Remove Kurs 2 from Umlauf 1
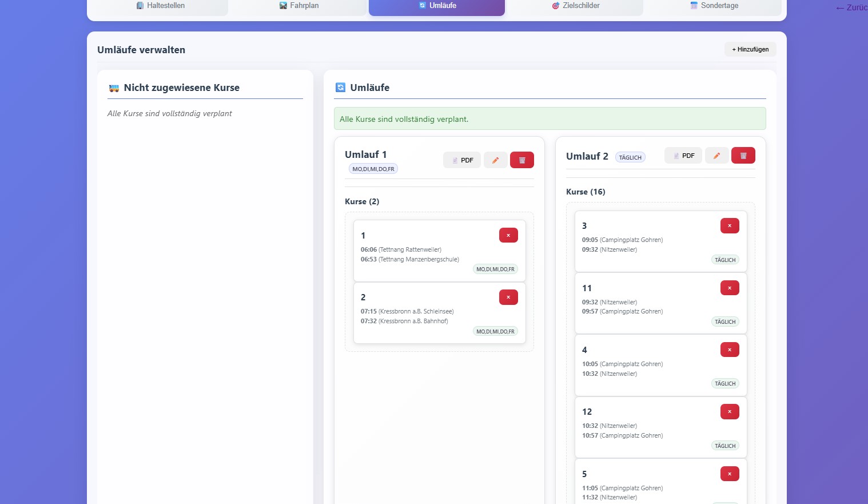Screen dimensions: 868x504 coord(508,297)
